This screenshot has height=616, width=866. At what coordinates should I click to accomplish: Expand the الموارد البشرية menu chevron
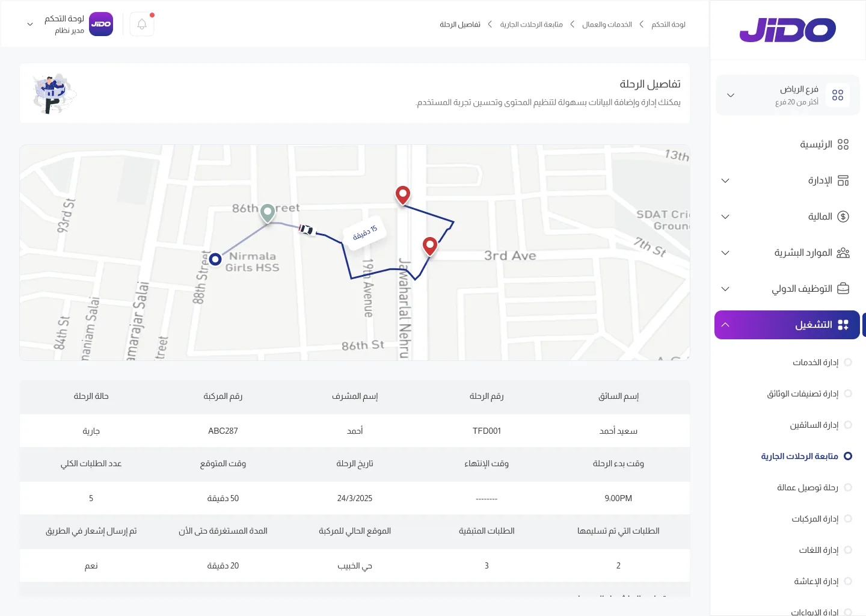click(725, 253)
